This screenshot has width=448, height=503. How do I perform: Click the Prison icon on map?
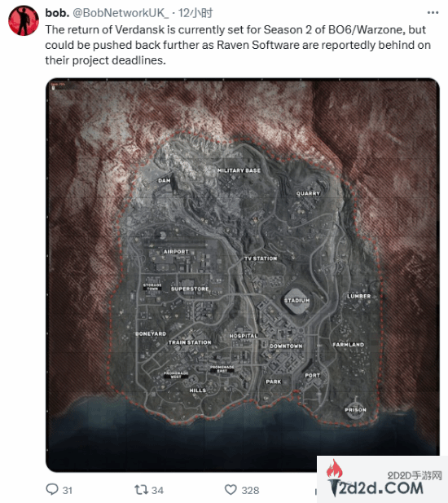(x=355, y=408)
